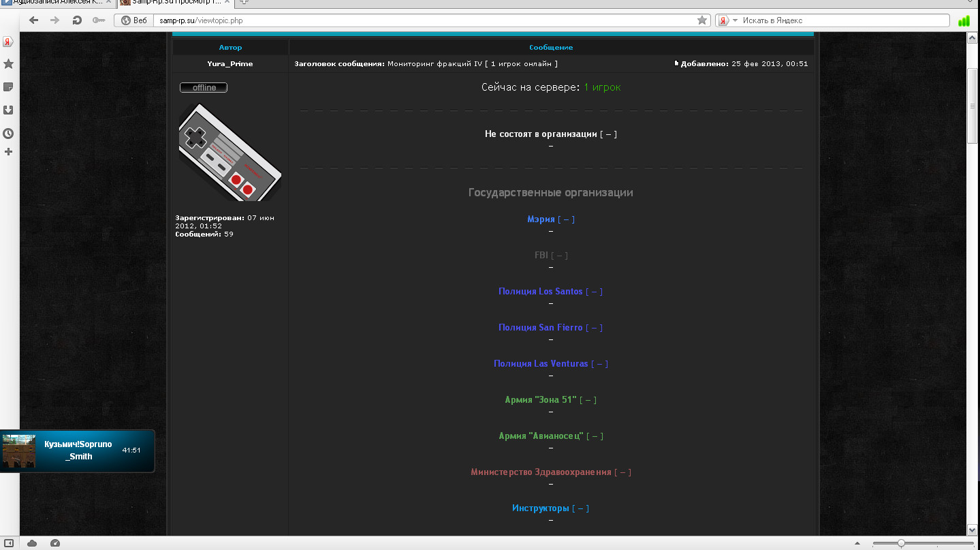The height and width of the screenshot is (550, 980).
Task: Click the green connection bars icon
Action: [x=964, y=20]
